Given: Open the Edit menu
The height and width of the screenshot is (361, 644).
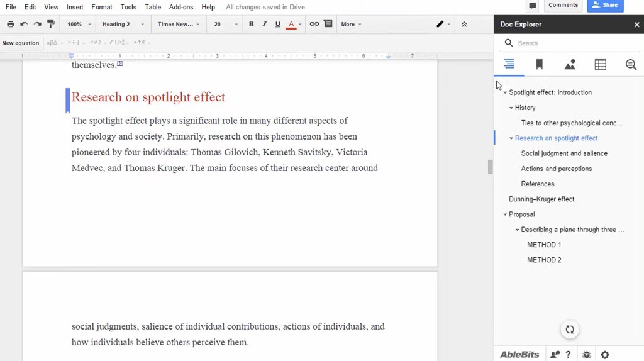Looking at the screenshot, I should (x=30, y=7).
